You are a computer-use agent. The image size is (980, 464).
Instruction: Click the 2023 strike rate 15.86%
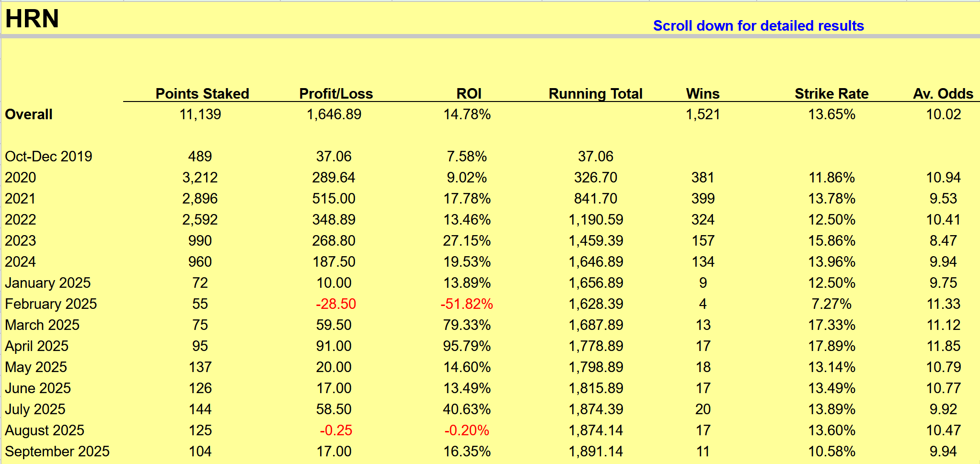point(831,241)
